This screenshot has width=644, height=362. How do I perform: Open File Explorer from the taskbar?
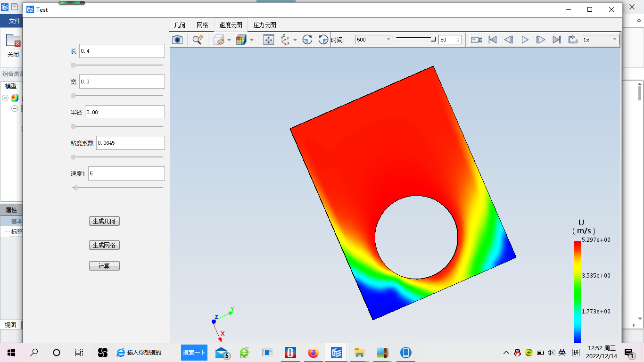click(359, 352)
